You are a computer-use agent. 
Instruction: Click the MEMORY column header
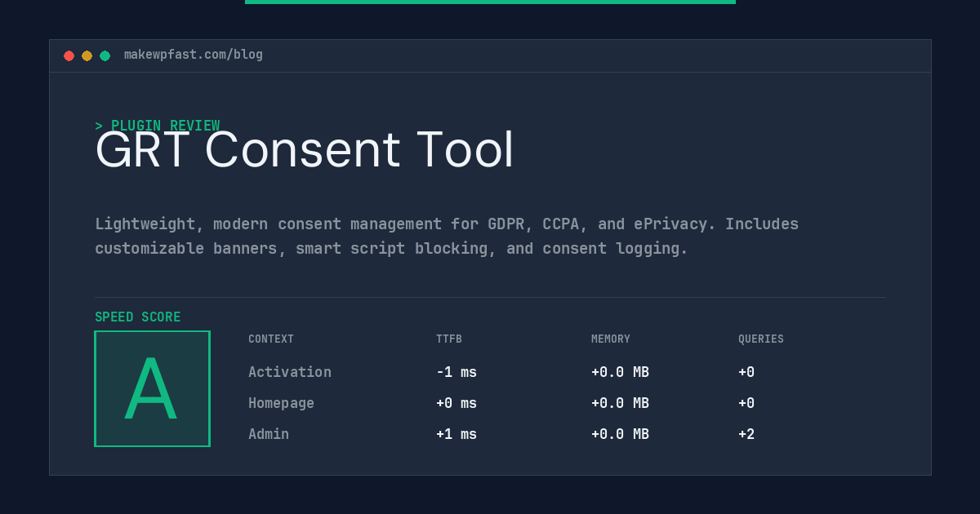(611, 339)
